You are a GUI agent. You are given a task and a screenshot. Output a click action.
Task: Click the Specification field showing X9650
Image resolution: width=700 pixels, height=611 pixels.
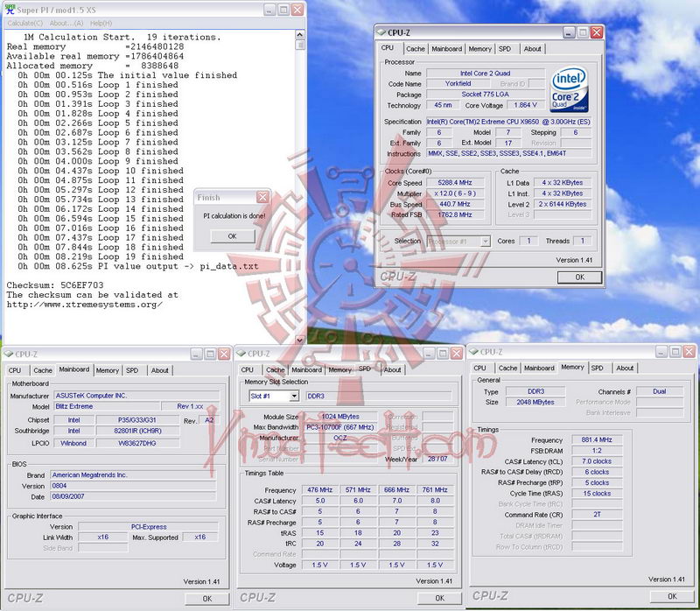coord(508,122)
